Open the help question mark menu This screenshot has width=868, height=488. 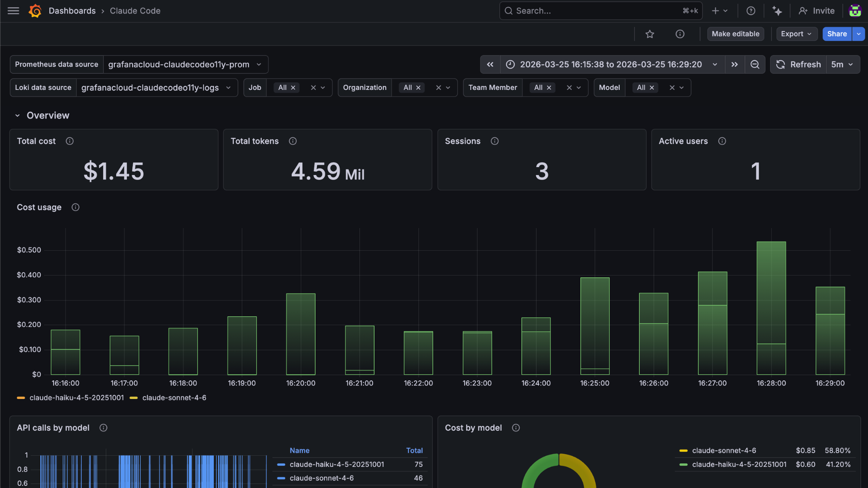click(x=750, y=11)
